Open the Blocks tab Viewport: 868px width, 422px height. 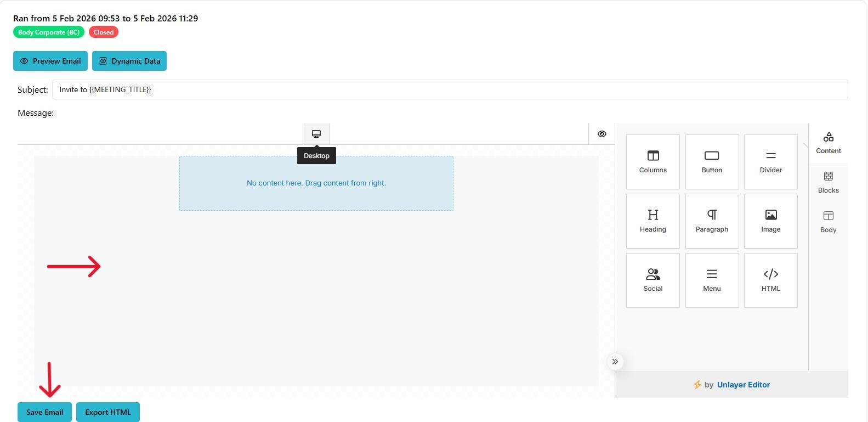[828, 182]
